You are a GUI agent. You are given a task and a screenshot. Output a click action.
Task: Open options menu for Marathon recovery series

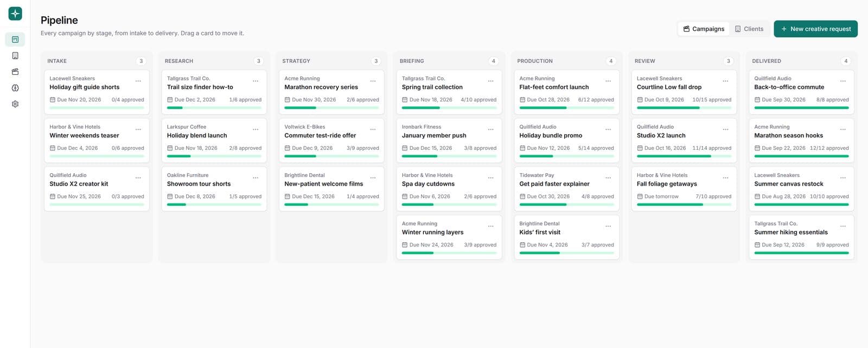tap(373, 81)
